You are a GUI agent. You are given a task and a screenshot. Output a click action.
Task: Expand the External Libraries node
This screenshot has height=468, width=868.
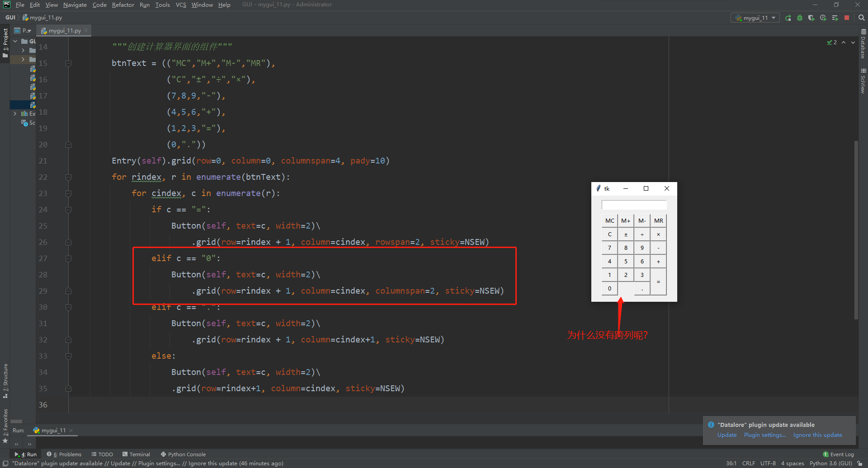click(x=15, y=114)
